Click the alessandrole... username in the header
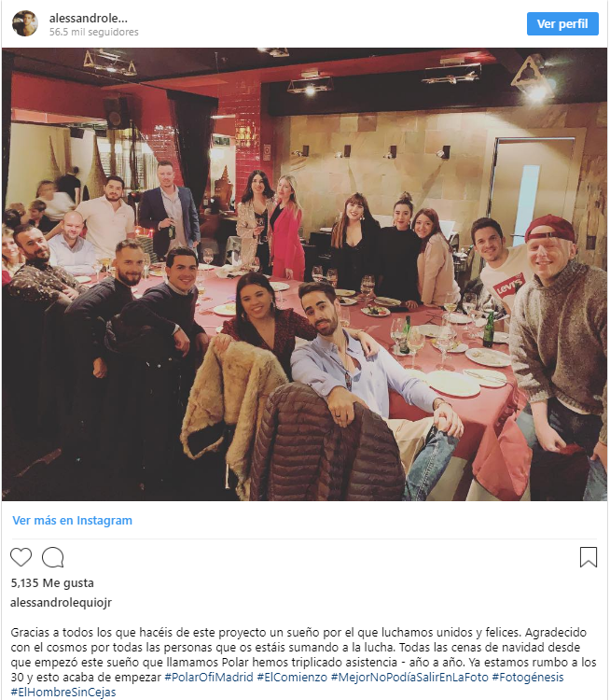 [89, 19]
